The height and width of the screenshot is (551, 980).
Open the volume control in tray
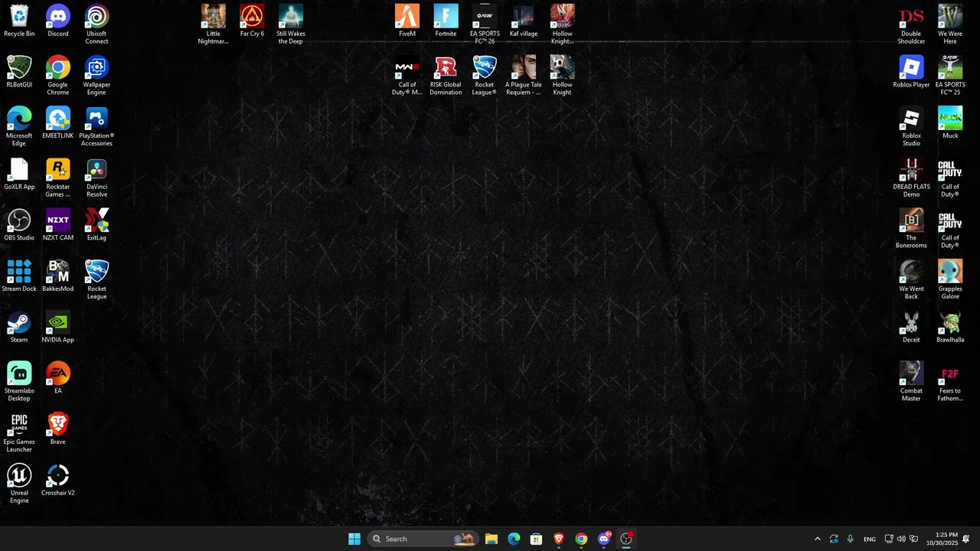point(901,539)
